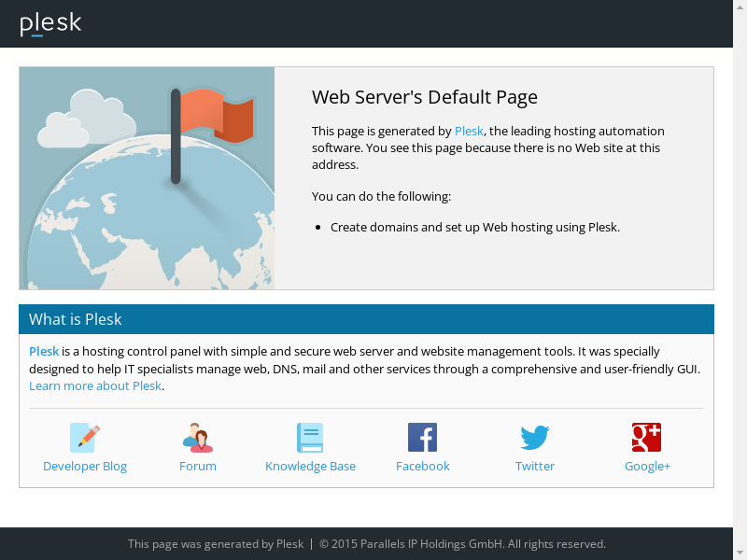
Task: Select the Forum text link
Action: click(x=198, y=466)
